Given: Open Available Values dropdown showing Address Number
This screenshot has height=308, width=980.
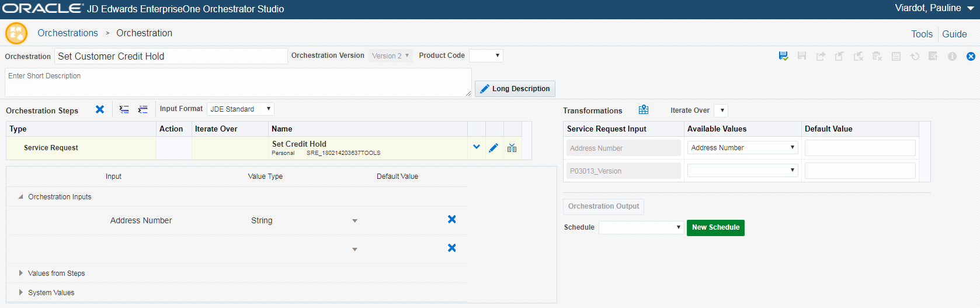Looking at the screenshot, I should pos(742,148).
